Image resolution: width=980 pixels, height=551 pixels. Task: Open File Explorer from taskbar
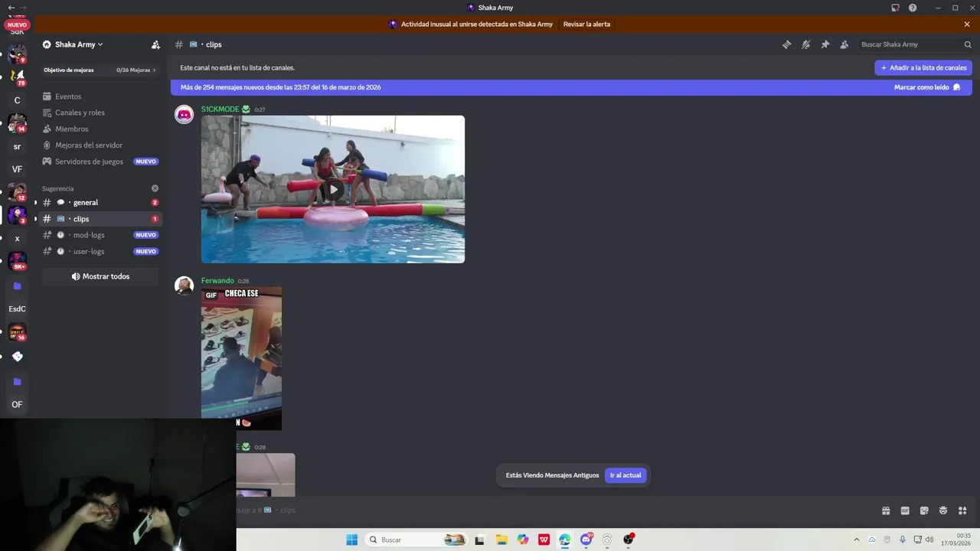[501, 540]
